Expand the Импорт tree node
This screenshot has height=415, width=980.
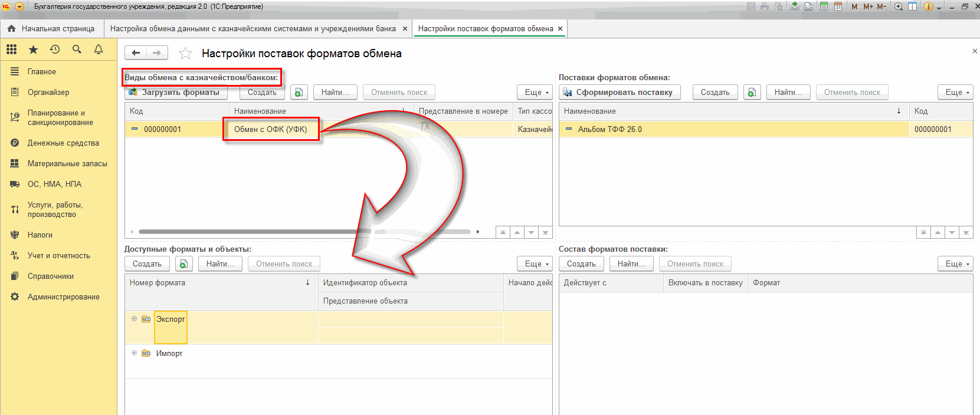[134, 353]
